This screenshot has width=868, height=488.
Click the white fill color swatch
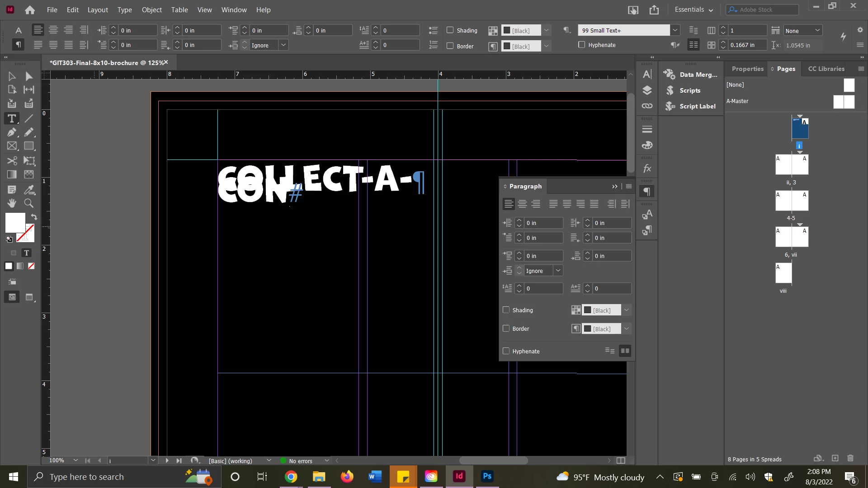coord(15,222)
